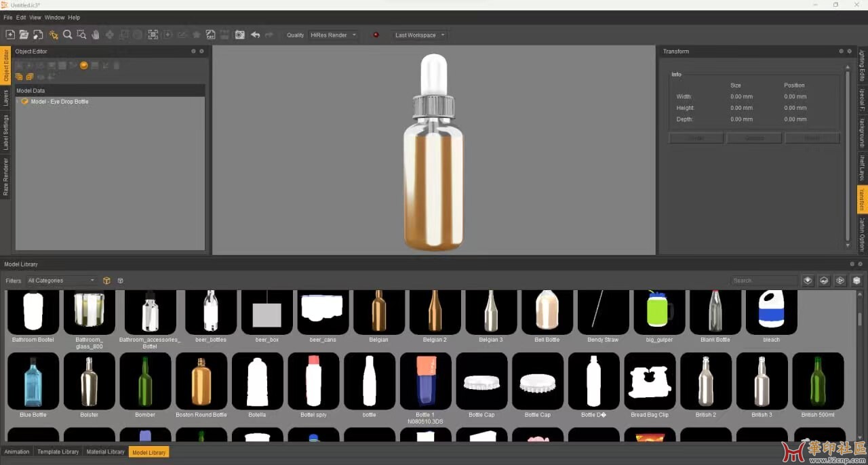
Task: Toggle the small gray cube filter icon
Action: pos(120,281)
